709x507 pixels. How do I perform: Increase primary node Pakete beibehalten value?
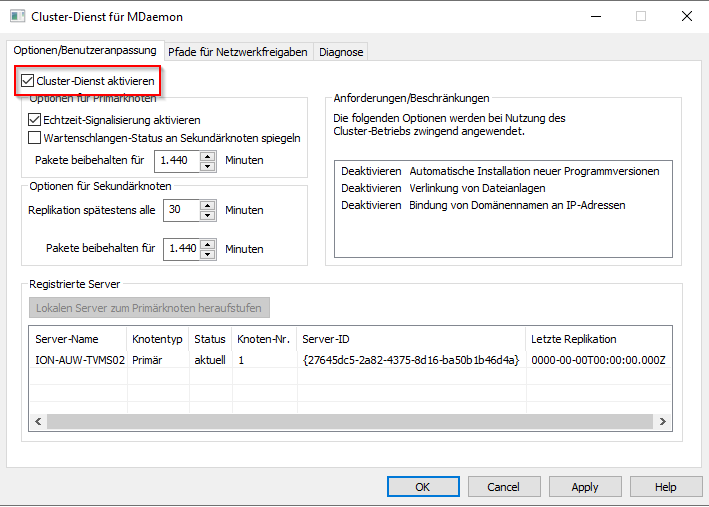pyautogui.click(x=208, y=155)
